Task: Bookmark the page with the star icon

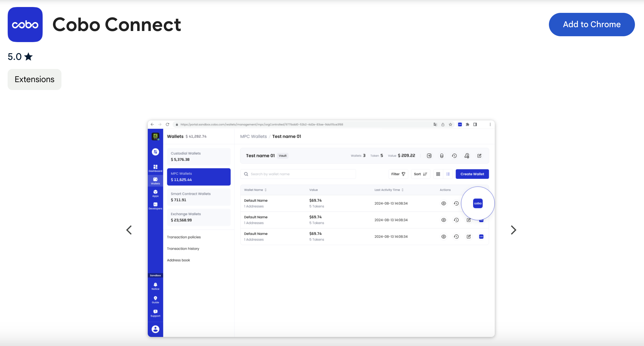Action: point(451,124)
